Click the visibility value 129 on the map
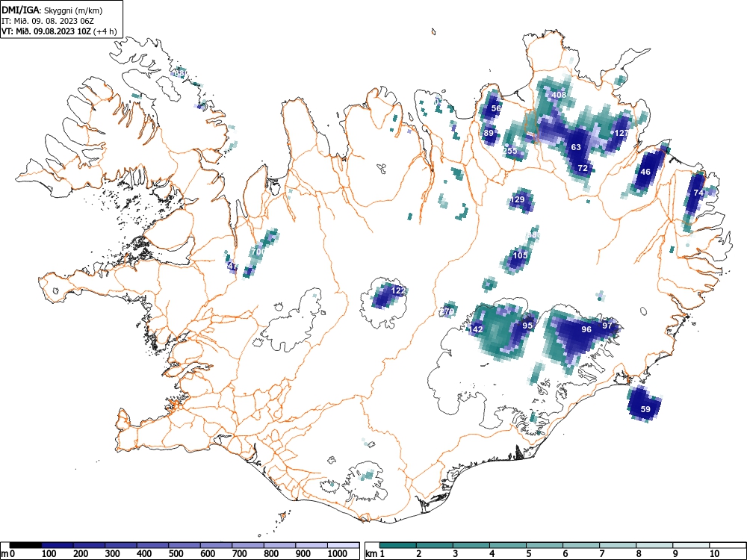The height and width of the screenshot is (560, 747). pos(518,199)
